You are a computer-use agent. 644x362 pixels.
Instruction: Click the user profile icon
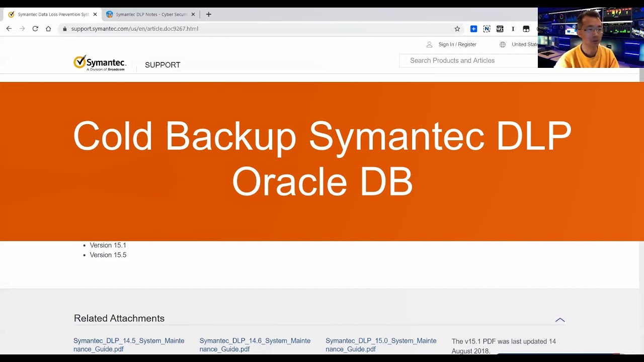pos(429,44)
